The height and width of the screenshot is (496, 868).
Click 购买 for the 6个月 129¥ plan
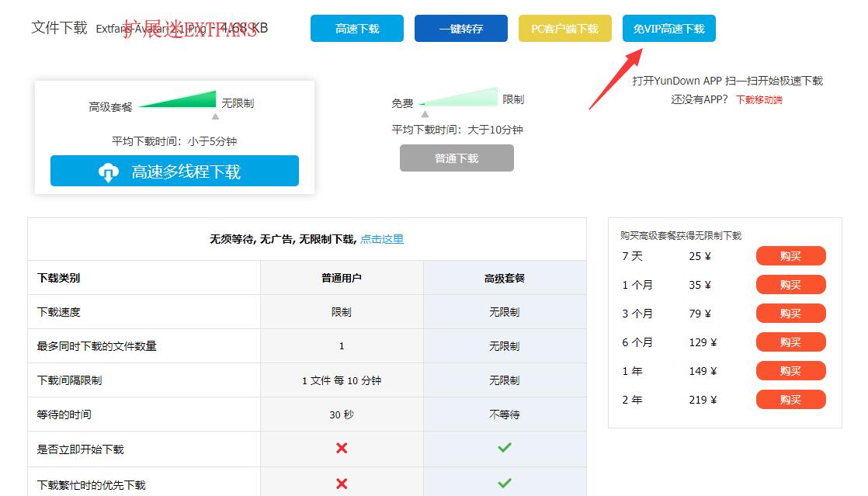tap(790, 342)
